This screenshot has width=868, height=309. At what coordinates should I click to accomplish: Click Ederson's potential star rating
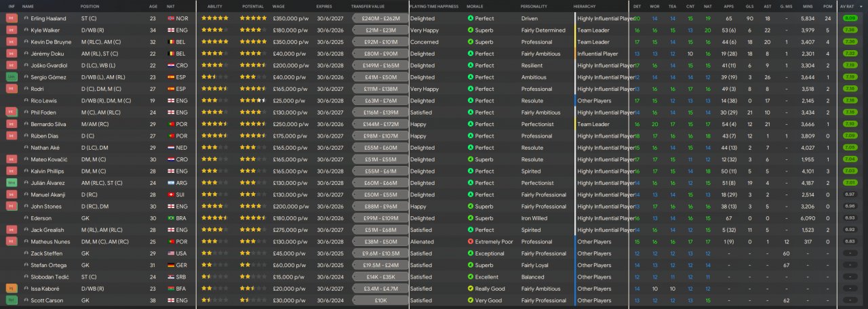click(x=253, y=218)
